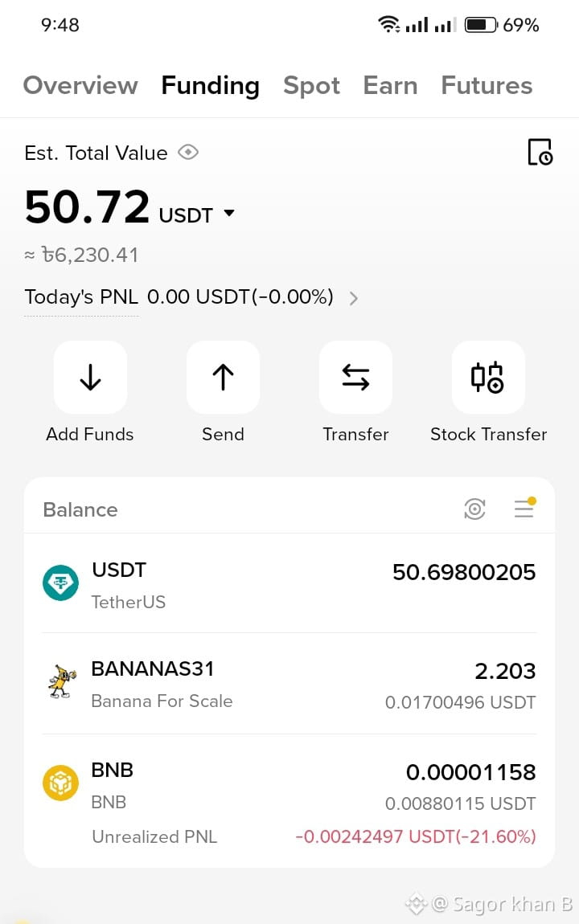Tap the Send up-arrow icon
579x924 pixels.
(223, 377)
